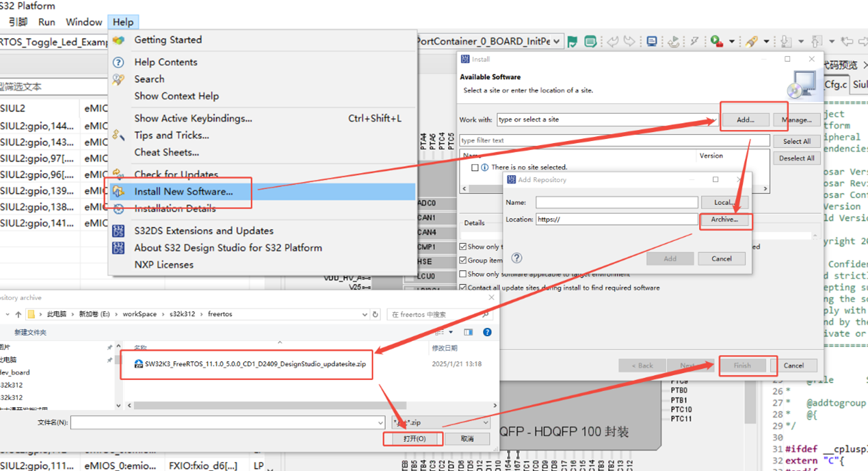Open the dropdown arrow next to flash tool icon
This screenshot has width=868, height=471.
[766, 42]
